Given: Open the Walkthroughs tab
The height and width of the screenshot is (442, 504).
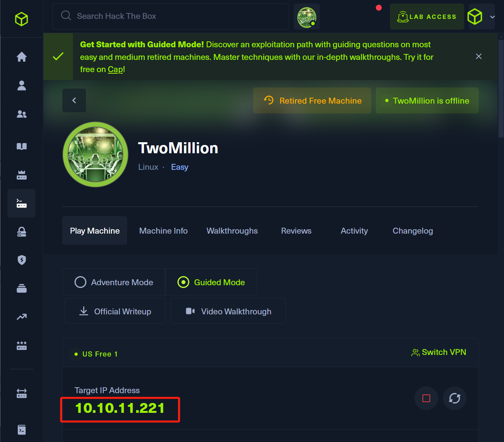Looking at the screenshot, I should click(x=232, y=231).
